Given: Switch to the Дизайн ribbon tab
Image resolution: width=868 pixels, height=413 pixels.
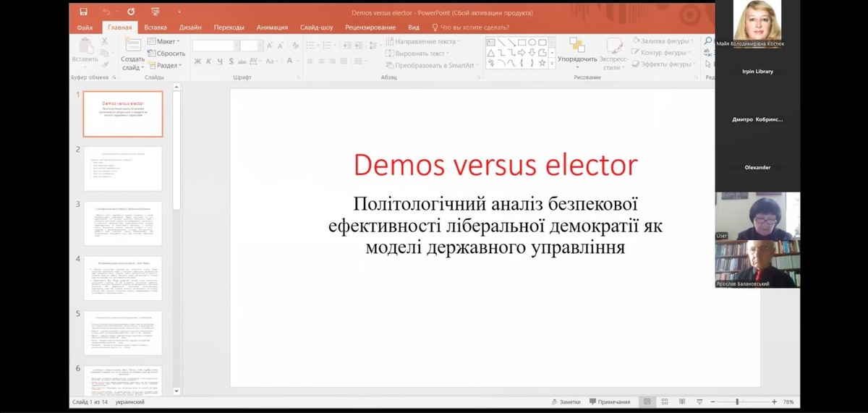Looking at the screenshot, I should (190, 27).
